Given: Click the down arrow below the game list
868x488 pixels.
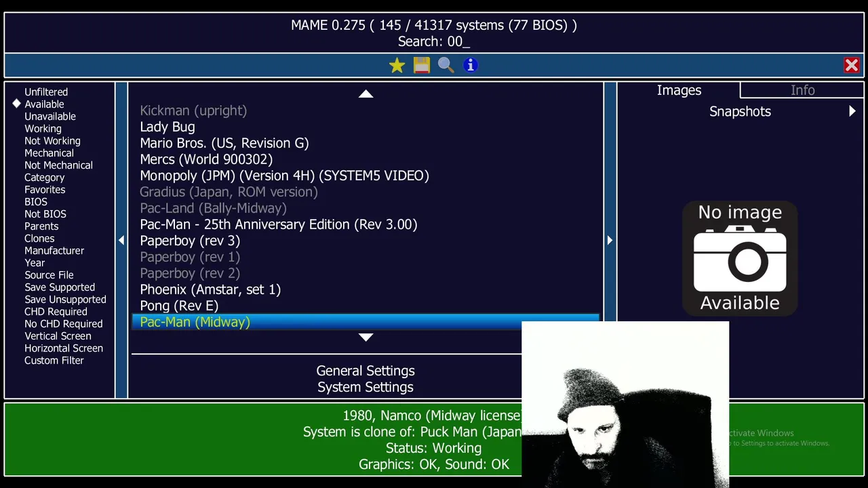Looking at the screenshot, I should click(x=366, y=338).
